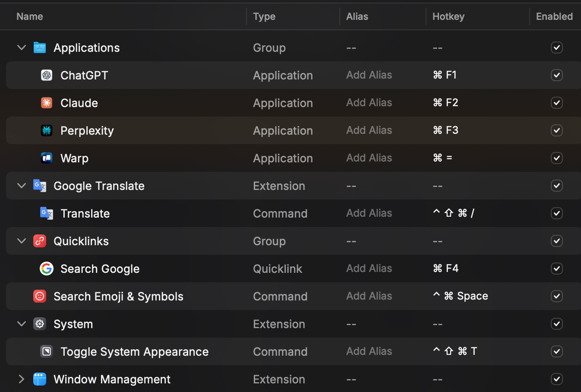
Task: Disable the Window Management checkbox
Action: point(557,379)
